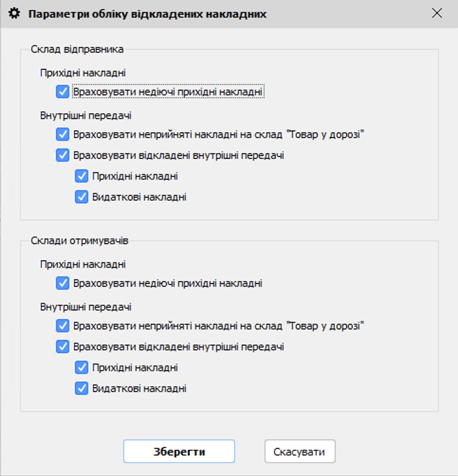Image resolution: width=458 pixels, height=476 pixels.
Task: Click the gear icon in the title bar
Action: tap(15, 14)
